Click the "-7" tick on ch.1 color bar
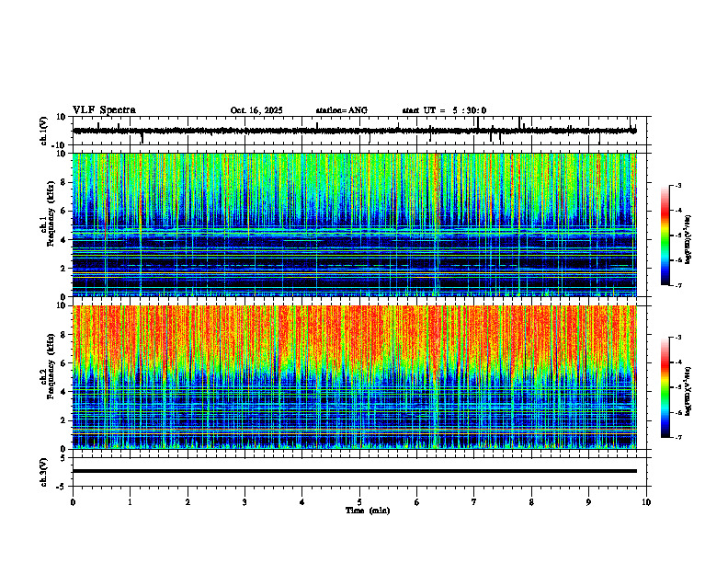 coord(677,285)
